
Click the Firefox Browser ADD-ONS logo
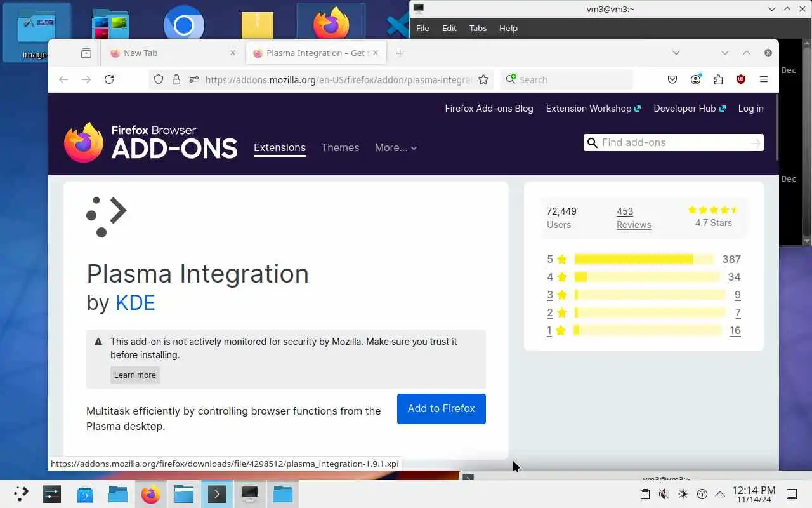[151, 142]
